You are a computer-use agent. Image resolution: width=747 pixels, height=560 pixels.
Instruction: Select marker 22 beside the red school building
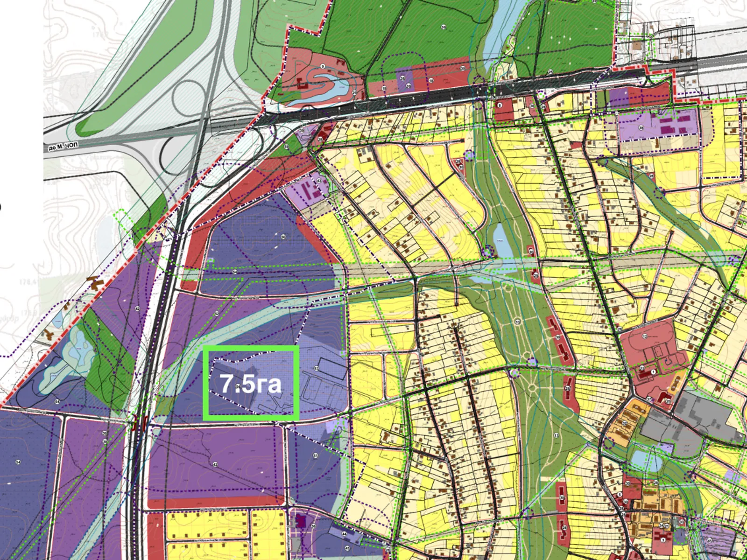coord(642,369)
